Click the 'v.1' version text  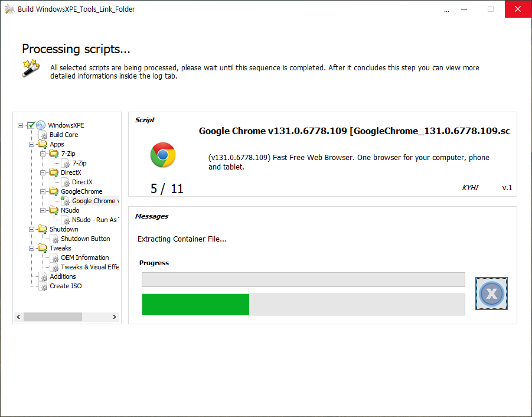(507, 188)
